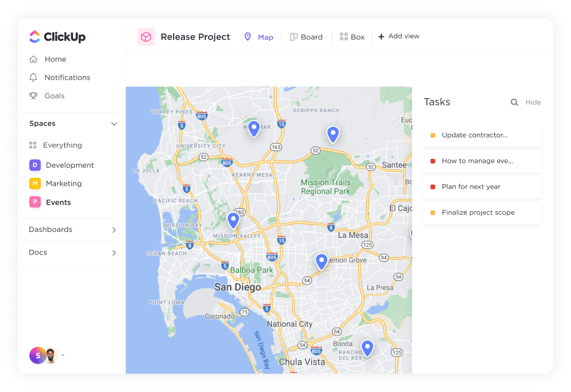Select the map pin near Rancho Del Rey
The image size is (571, 392).
(367, 347)
